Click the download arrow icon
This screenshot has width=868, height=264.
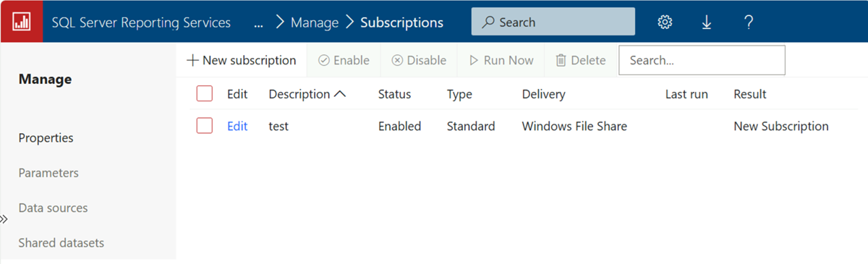click(x=707, y=22)
